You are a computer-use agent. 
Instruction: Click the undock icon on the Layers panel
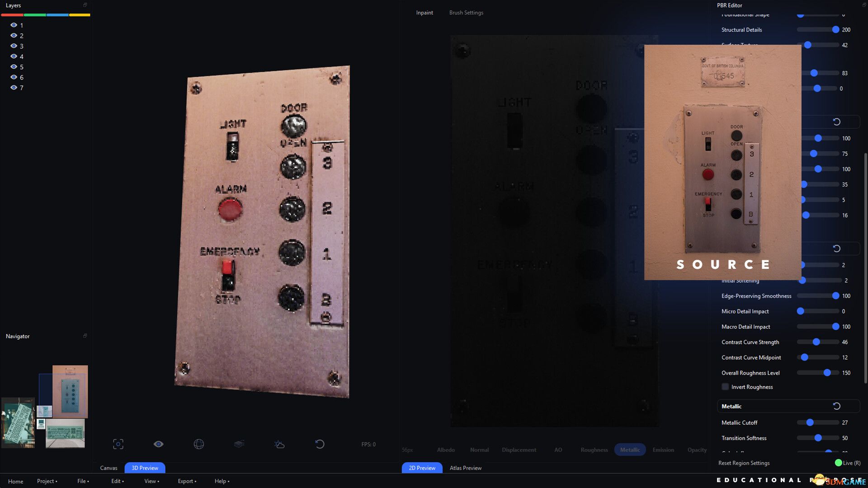coord(85,5)
